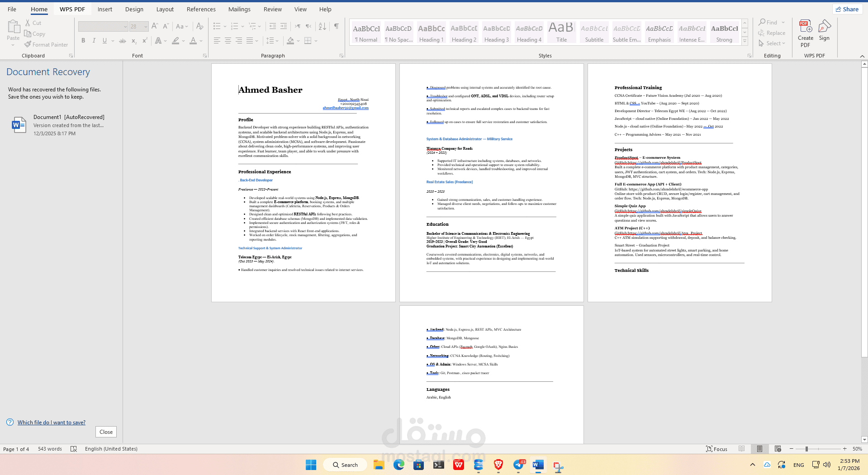Switch to the Insert tab

(105, 9)
